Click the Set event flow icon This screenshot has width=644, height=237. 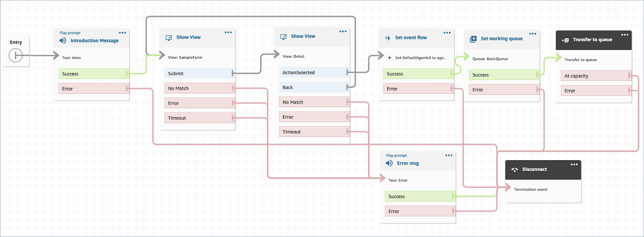point(387,38)
